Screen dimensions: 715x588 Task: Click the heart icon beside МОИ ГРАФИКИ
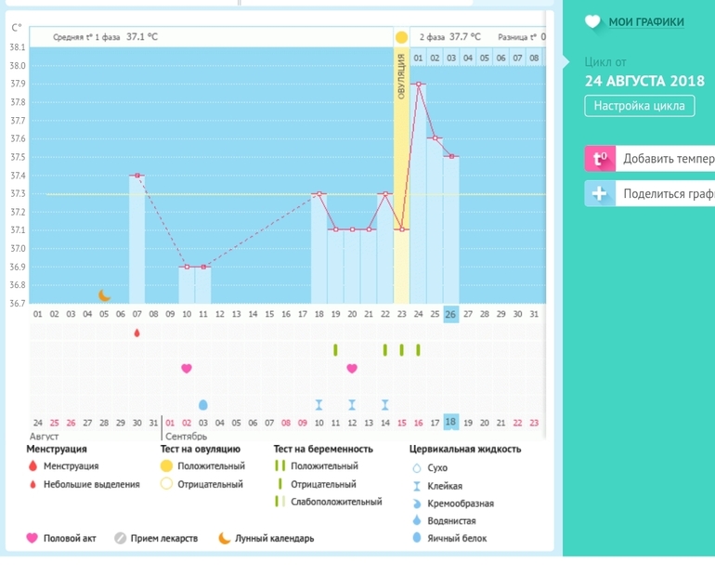[593, 22]
